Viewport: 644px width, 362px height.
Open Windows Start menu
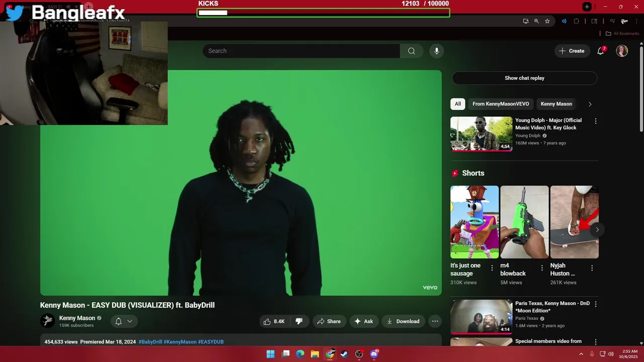(270, 354)
